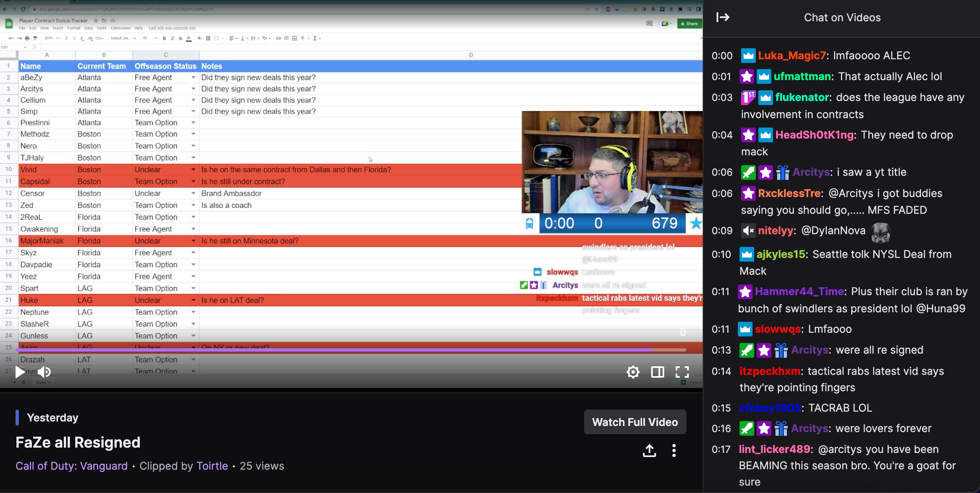This screenshot has height=493, width=980.
Task: Click Last edit was seconds ago link
Action: pos(172,28)
